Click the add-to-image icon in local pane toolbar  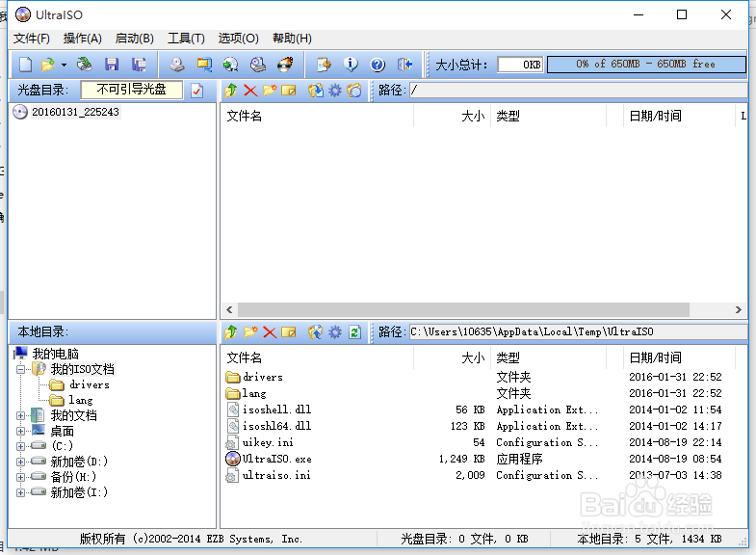[x=315, y=332]
